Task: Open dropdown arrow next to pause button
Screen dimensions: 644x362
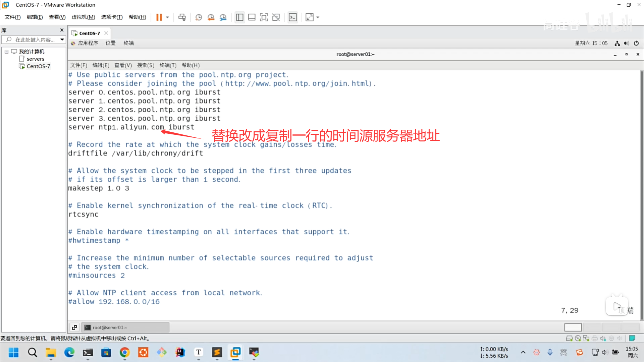Action: click(167, 17)
